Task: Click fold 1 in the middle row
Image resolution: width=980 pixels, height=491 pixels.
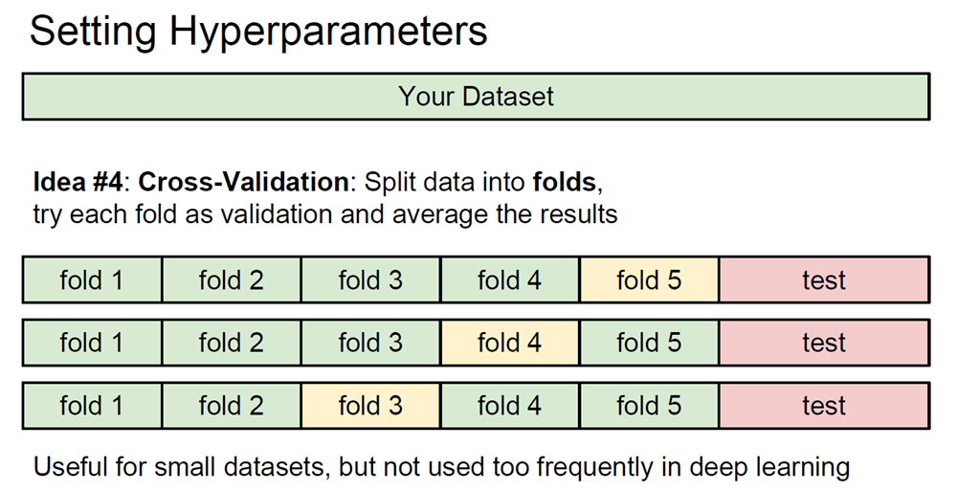Action: coord(92,343)
